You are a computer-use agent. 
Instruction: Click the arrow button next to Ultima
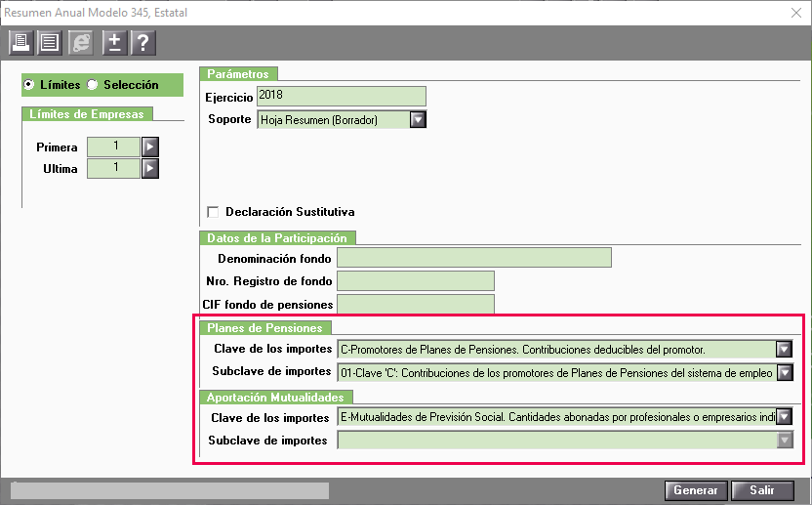(x=150, y=169)
